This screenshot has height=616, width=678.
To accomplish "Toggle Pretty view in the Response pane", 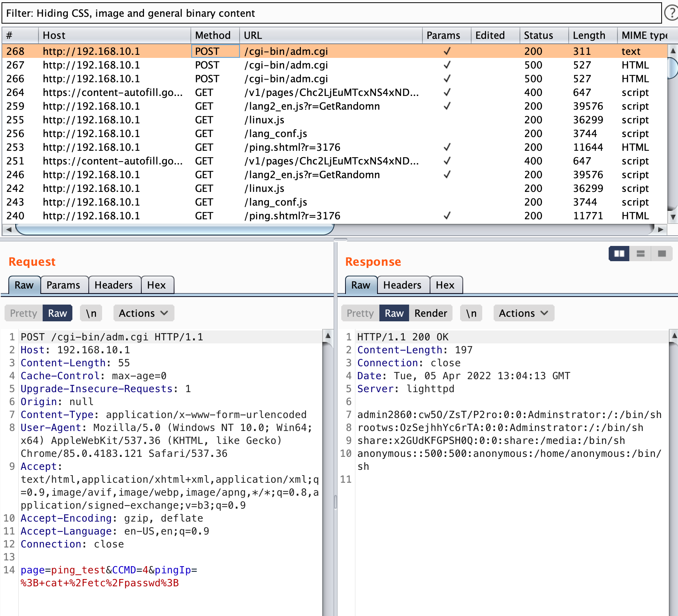I will [360, 313].
